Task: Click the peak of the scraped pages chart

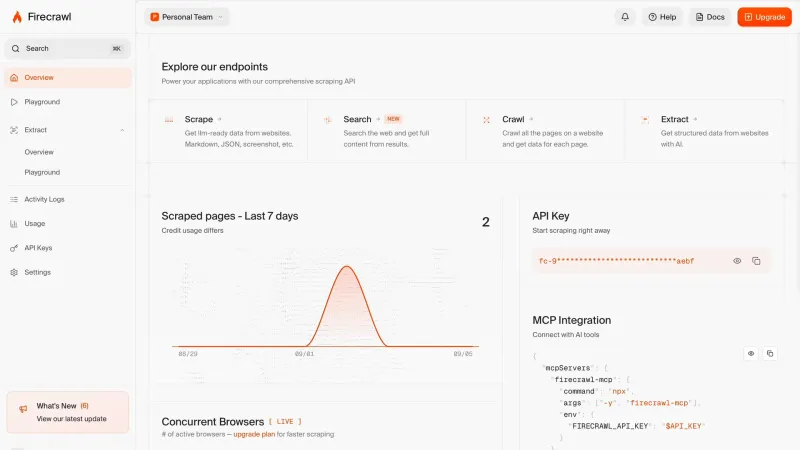Action: click(x=347, y=266)
